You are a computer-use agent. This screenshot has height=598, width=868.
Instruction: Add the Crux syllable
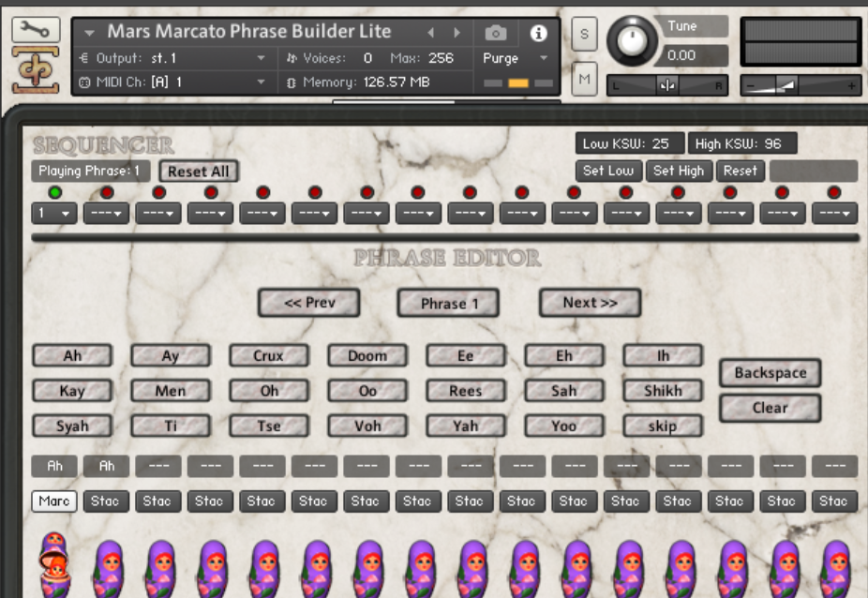point(269,355)
